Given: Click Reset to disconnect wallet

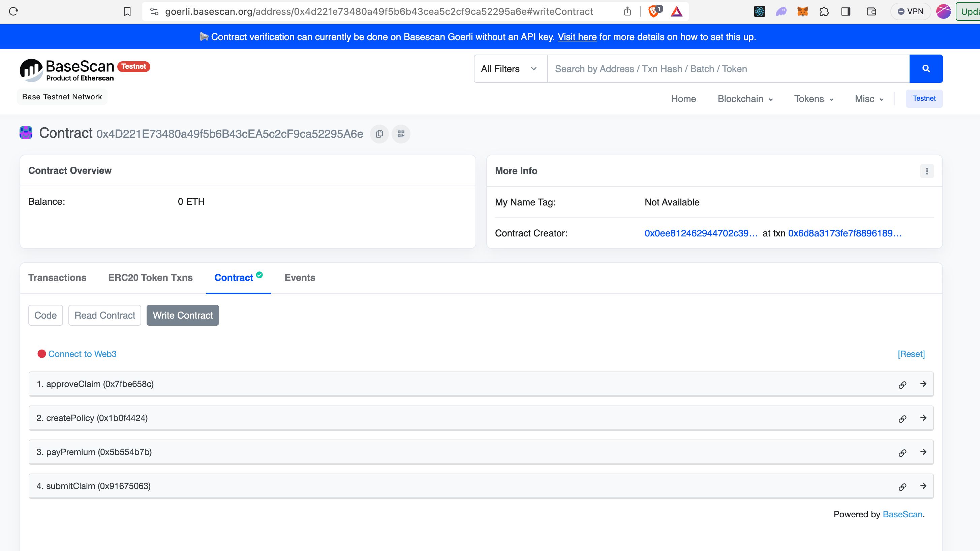Looking at the screenshot, I should [911, 353].
